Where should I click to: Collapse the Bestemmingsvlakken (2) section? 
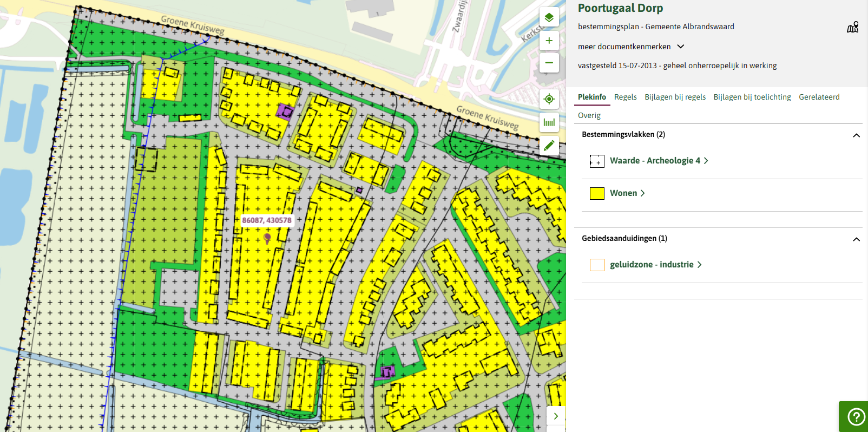tap(856, 135)
